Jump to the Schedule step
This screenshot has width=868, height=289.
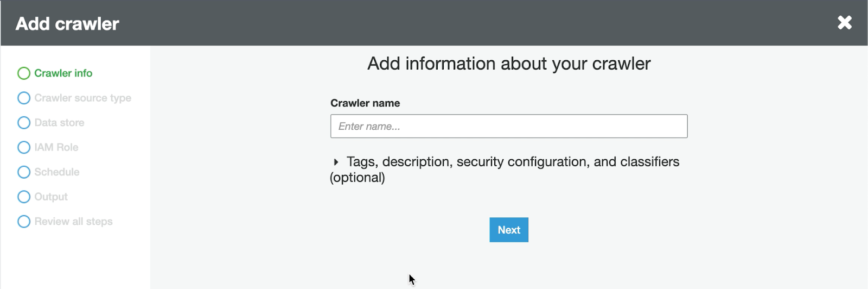coord(56,172)
